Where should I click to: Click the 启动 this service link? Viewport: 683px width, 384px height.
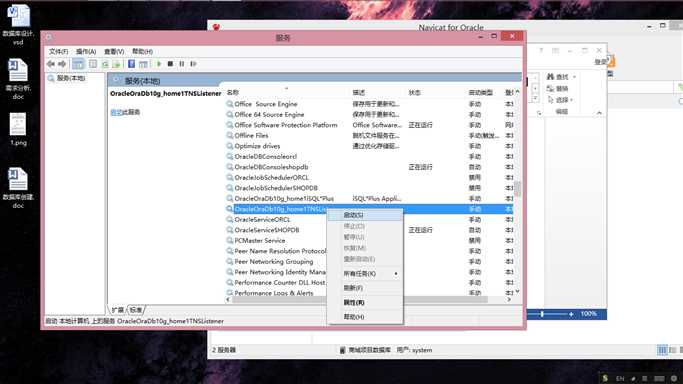pyautogui.click(x=116, y=112)
